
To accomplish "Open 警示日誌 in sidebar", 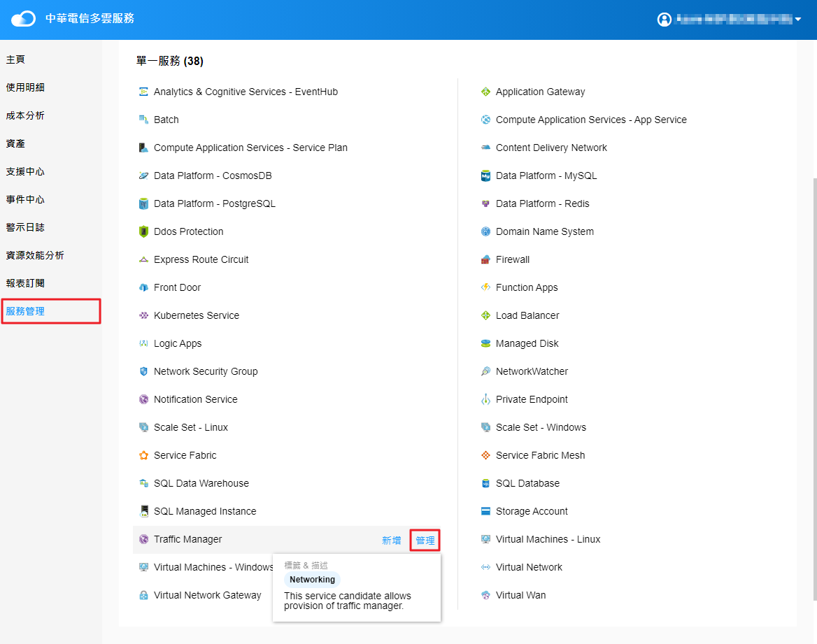I will point(25,228).
